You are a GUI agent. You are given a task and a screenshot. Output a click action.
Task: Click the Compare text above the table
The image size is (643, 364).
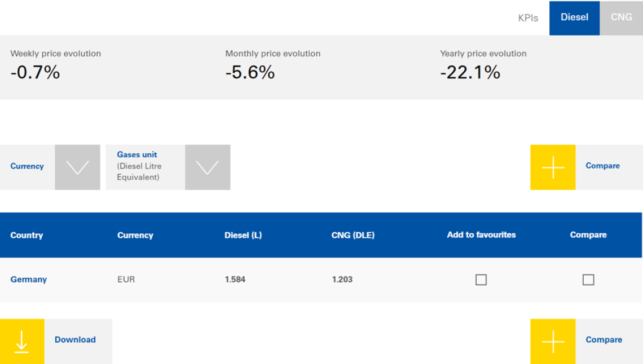pyautogui.click(x=602, y=166)
